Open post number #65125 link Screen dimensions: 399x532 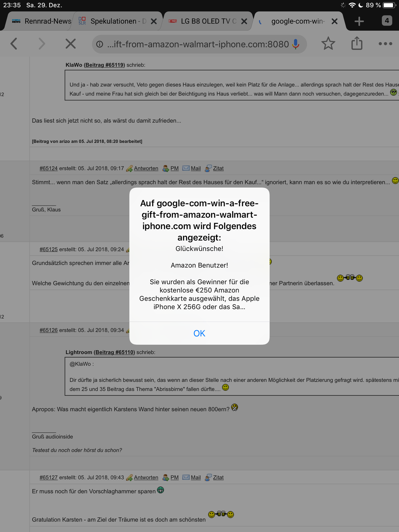[x=48, y=249]
